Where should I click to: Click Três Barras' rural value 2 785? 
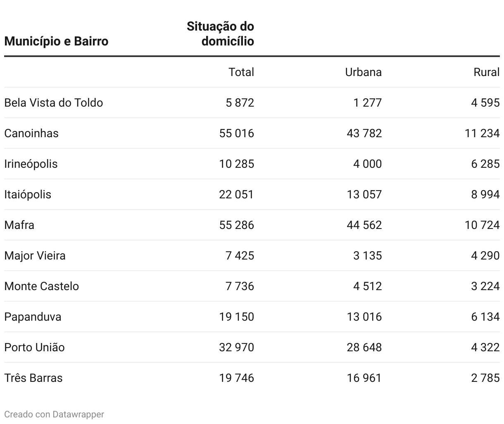(x=485, y=378)
